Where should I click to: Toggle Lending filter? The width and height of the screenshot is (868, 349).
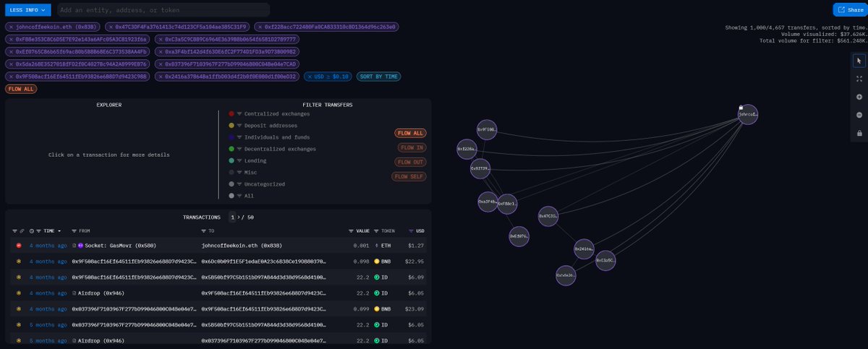249,160
